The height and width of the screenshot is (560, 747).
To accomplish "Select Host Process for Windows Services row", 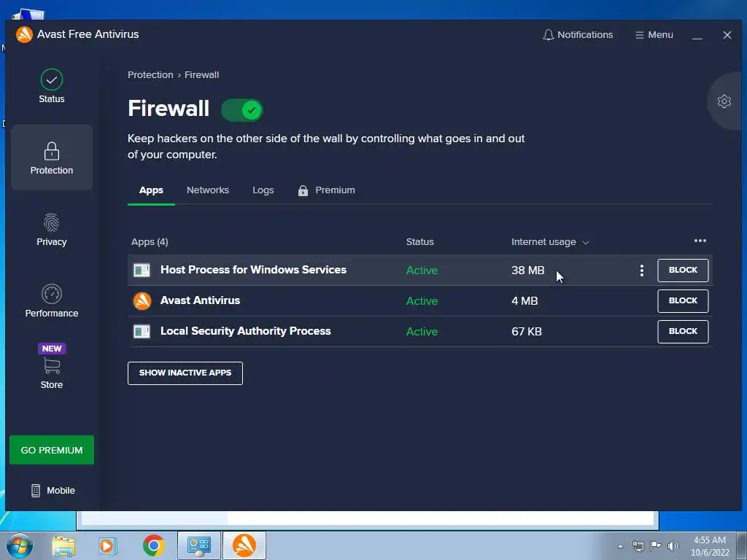I will (419, 270).
